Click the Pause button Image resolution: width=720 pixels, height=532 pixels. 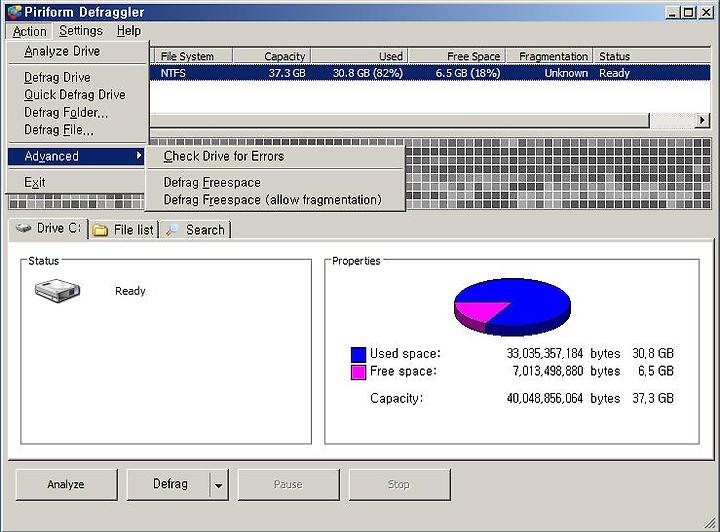(x=288, y=484)
